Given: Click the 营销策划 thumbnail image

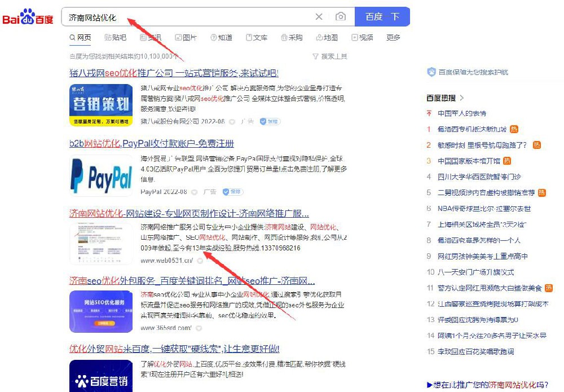Looking at the screenshot, I should coord(101,105).
